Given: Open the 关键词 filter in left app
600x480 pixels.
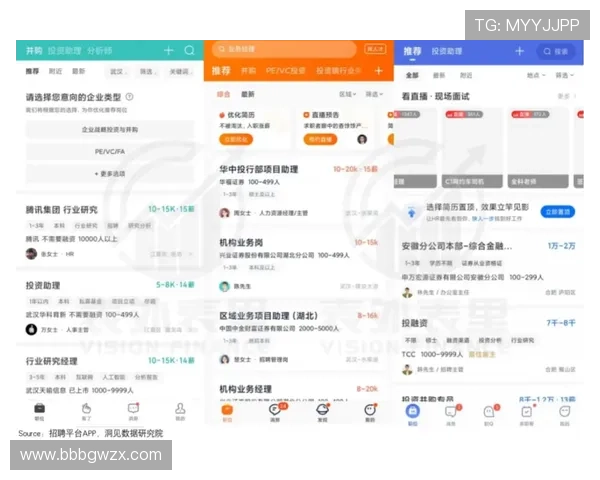Looking at the screenshot, I should (x=180, y=72).
